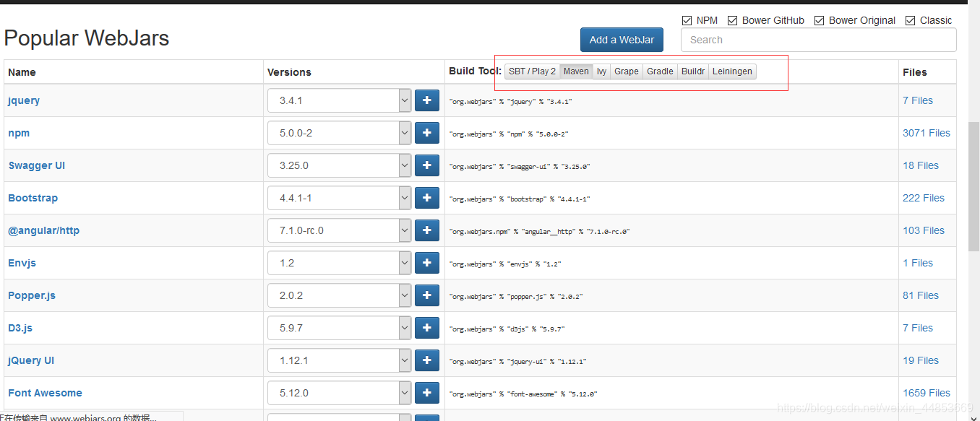Screen dimensions: 980x421
Task: View the 7 Files link for D3.js
Action: coord(918,328)
